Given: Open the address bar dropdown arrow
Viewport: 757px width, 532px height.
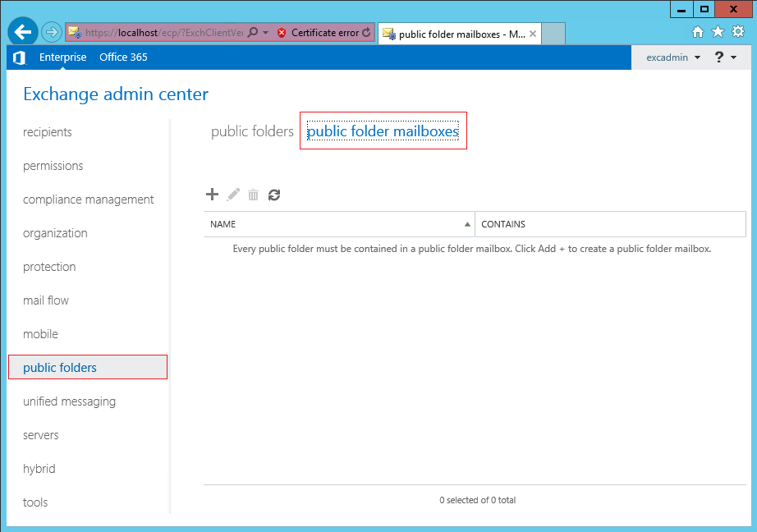Looking at the screenshot, I should pos(265,32).
